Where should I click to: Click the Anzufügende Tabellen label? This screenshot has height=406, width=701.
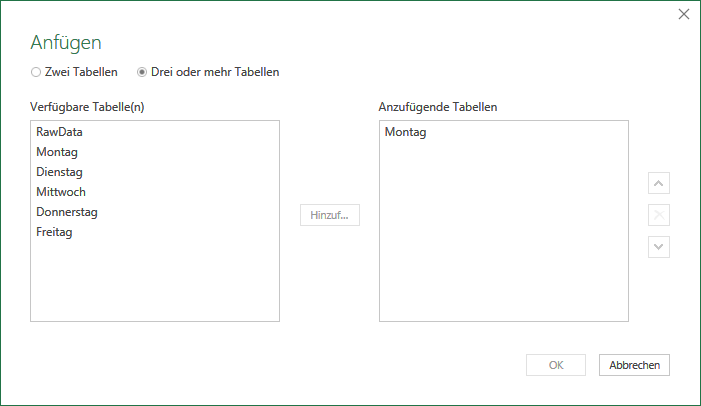tap(438, 107)
